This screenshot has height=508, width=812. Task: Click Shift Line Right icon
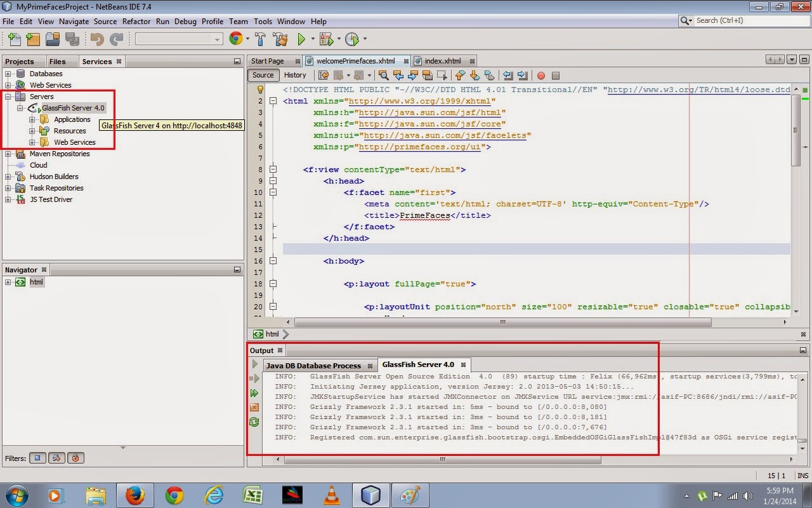(522, 75)
